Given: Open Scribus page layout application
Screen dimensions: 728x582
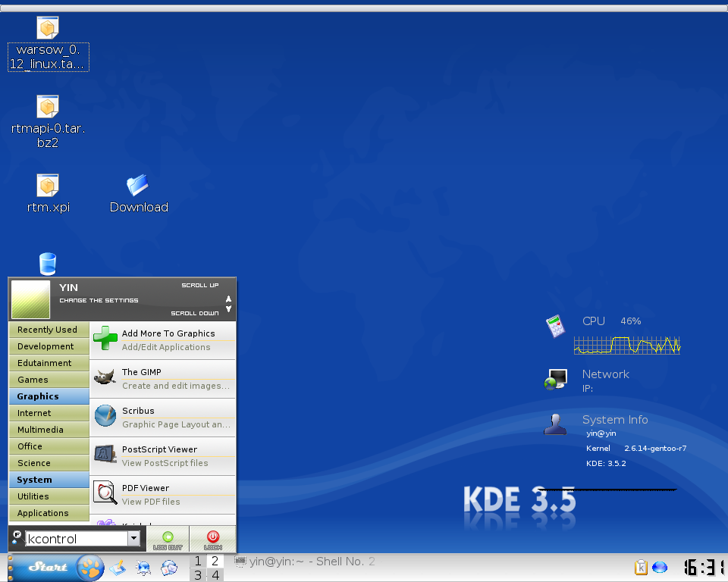Looking at the screenshot, I should 162,417.
